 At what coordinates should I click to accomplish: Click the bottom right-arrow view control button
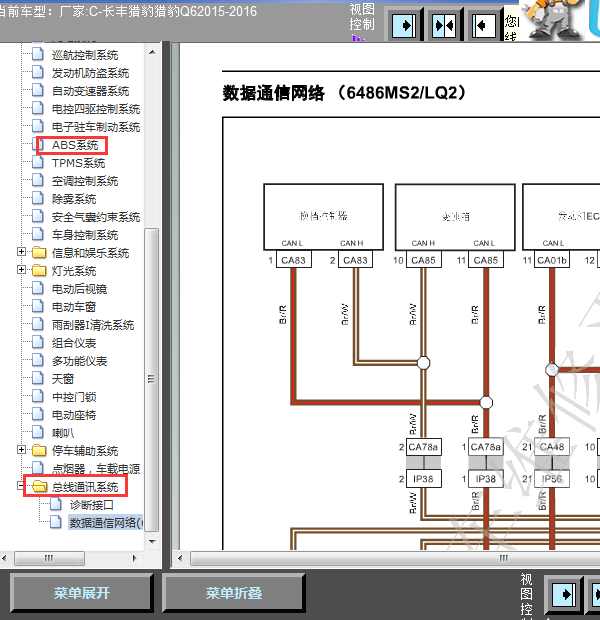tap(564, 594)
